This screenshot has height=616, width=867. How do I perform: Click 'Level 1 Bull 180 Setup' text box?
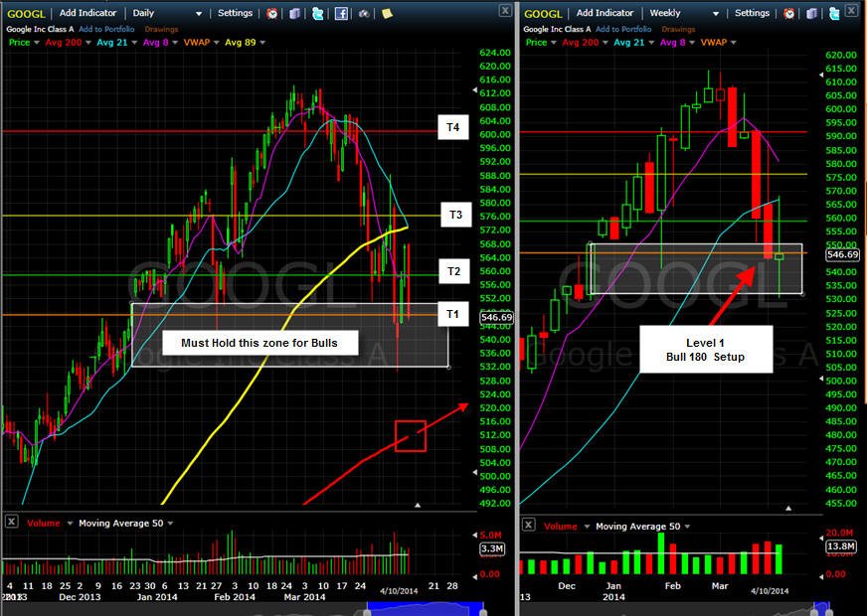706,349
